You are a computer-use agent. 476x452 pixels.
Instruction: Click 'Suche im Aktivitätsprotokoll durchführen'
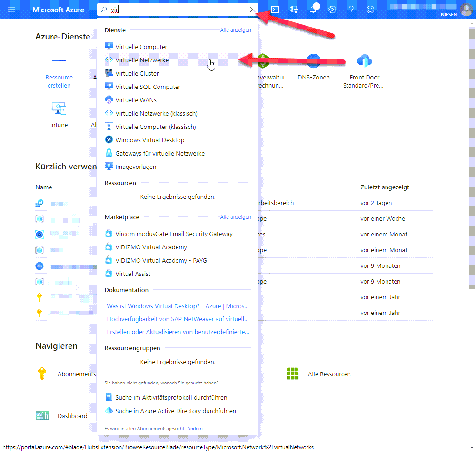tap(171, 397)
